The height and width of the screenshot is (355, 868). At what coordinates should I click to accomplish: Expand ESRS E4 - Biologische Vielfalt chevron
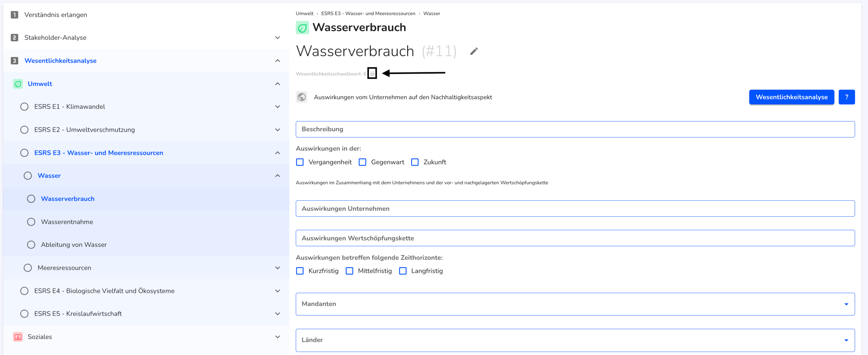tap(278, 291)
